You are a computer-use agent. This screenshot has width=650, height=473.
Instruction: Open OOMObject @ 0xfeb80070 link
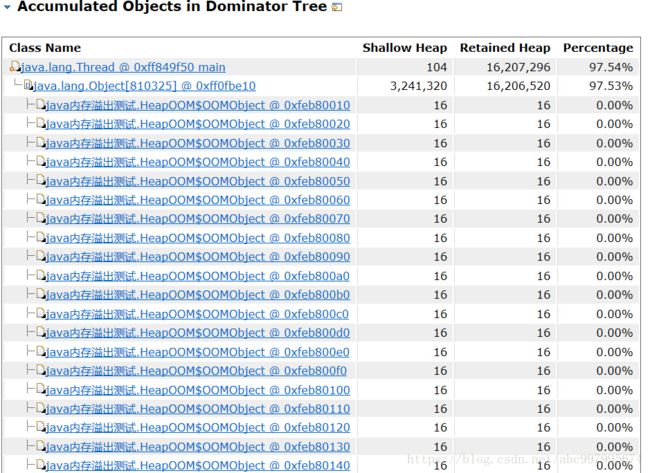tap(198, 219)
